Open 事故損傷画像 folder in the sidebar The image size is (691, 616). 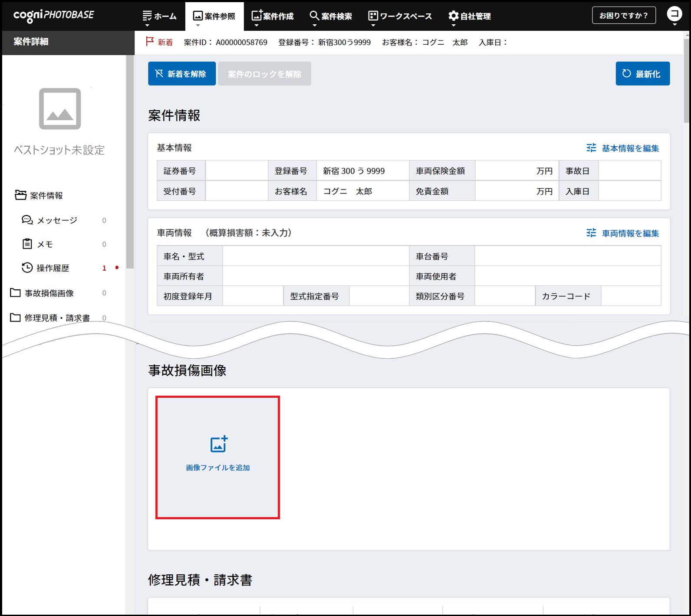pyautogui.click(x=42, y=293)
